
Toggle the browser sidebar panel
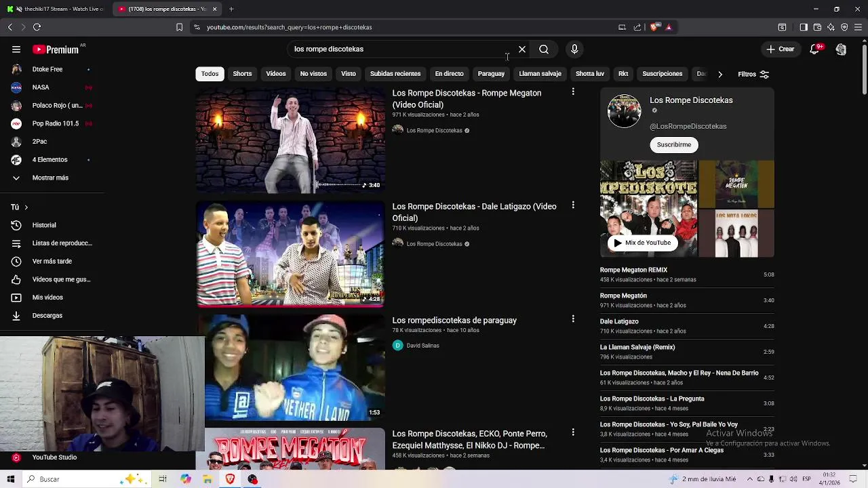[804, 27]
